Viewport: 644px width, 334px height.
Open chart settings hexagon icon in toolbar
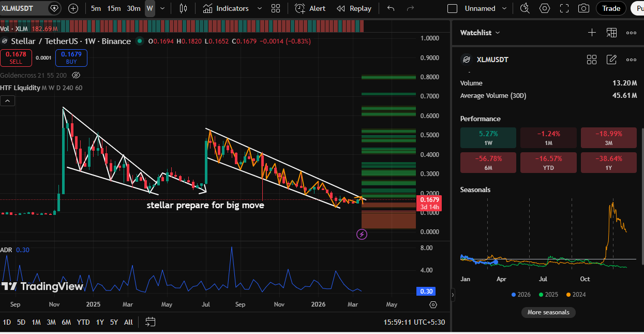545,8
